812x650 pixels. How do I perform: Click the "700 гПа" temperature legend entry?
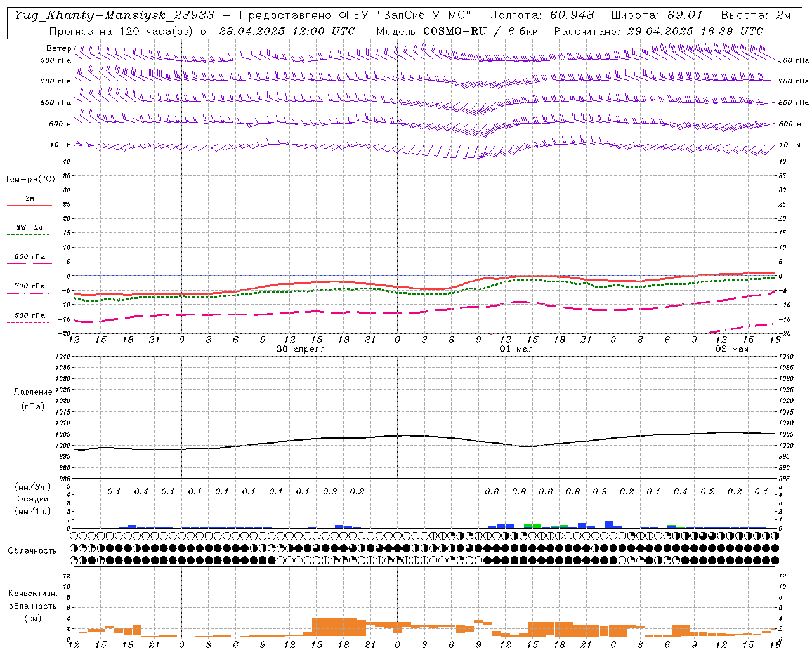click(x=29, y=286)
